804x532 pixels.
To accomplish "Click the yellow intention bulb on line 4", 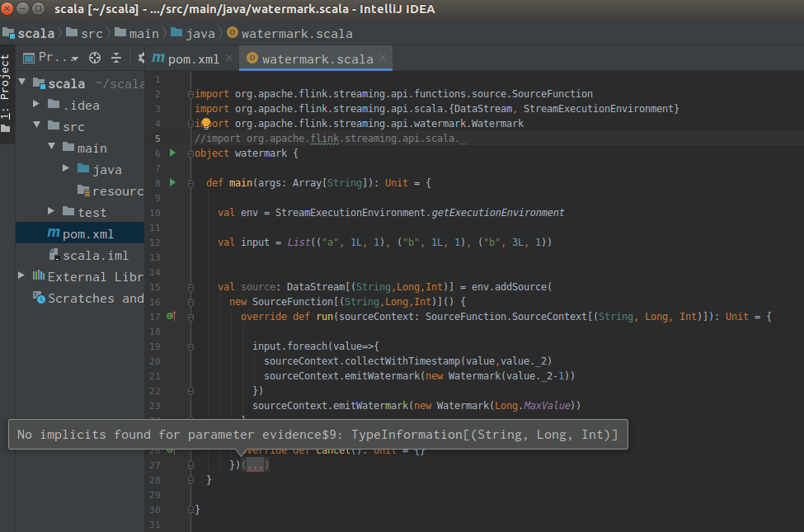I will pos(205,123).
